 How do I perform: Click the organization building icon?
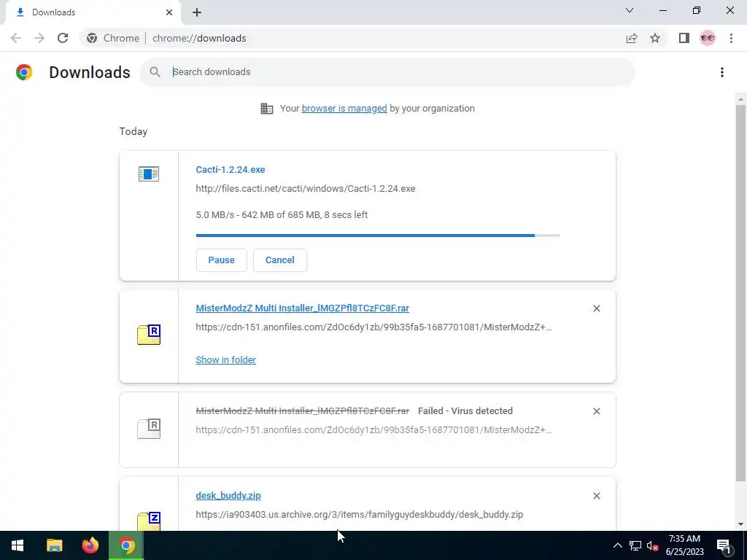tap(267, 109)
